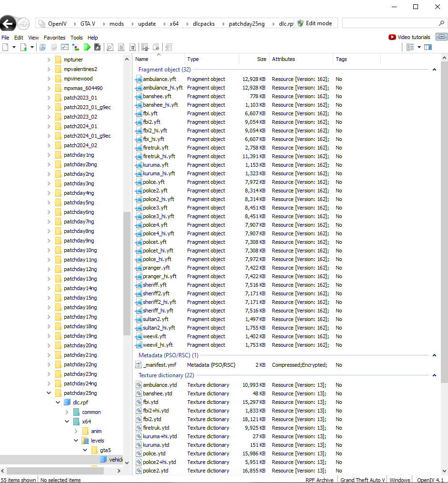Collapse the Metadata (PSO/RSC) group

point(434,355)
